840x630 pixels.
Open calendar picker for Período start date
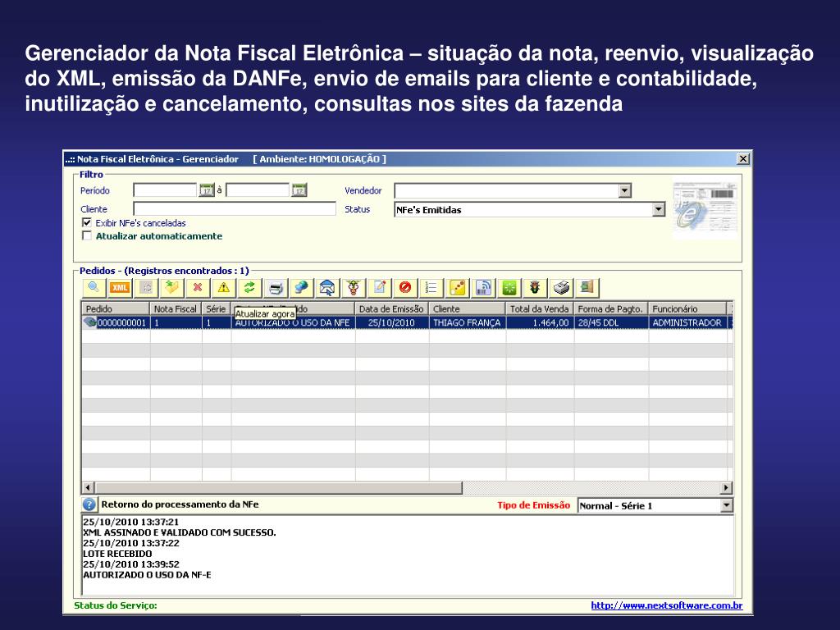[206, 190]
